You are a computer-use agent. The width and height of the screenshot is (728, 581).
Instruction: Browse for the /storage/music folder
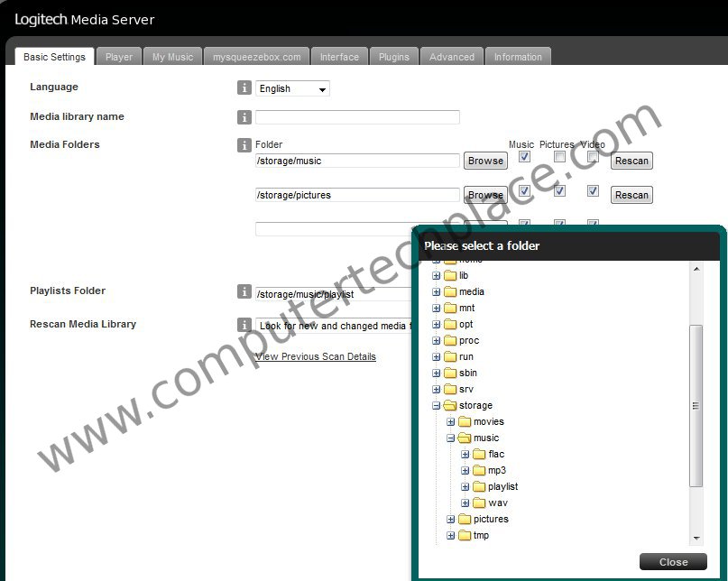[x=485, y=161]
